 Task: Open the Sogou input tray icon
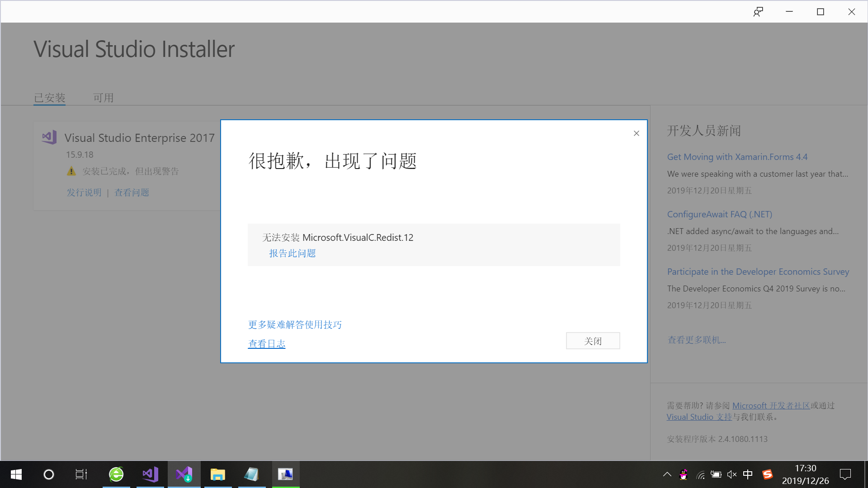[768, 474]
